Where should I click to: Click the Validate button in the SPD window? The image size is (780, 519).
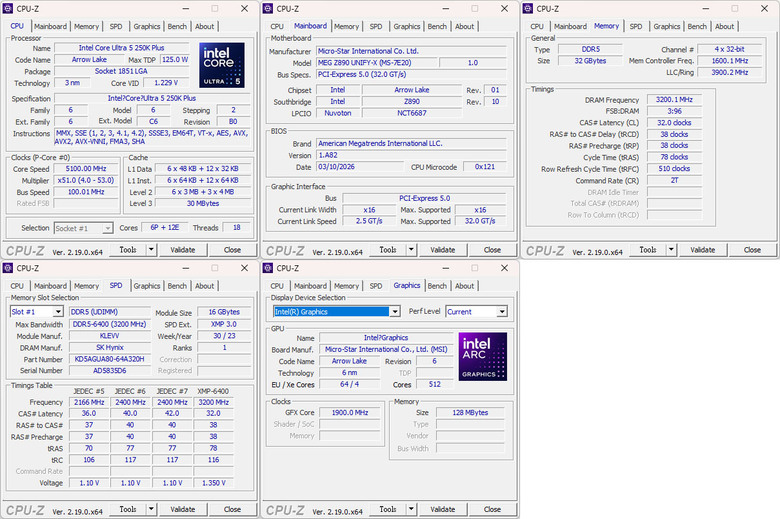coord(183,509)
